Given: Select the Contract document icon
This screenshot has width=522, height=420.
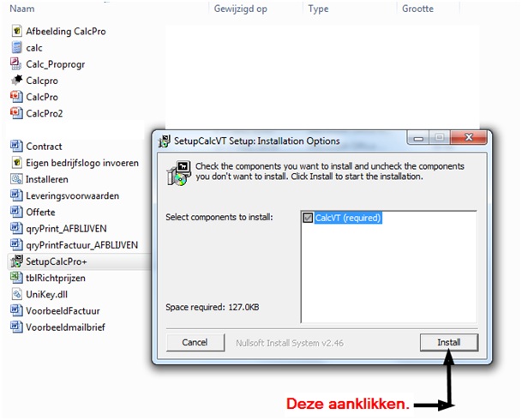Looking at the screenshot, I should 16,147.
